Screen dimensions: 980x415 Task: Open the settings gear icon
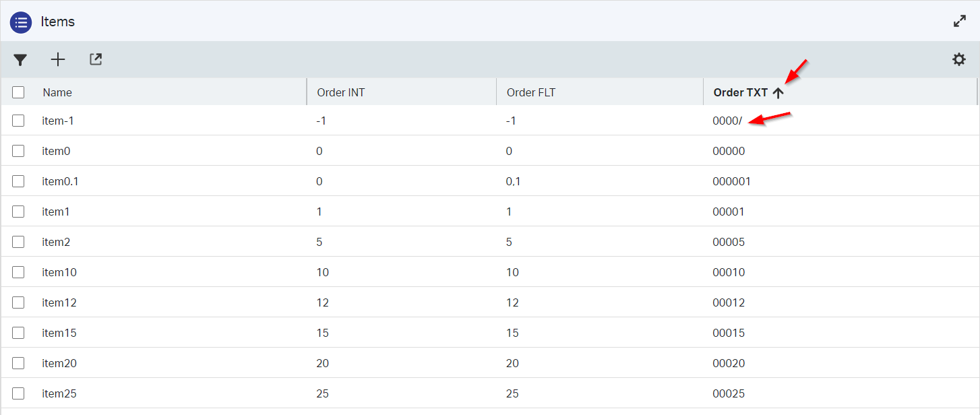pos(958,60)
